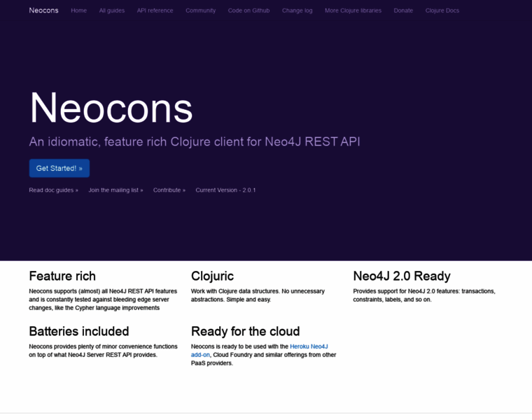
Task: Click the Ready for the cloud heading
Action: 245,332
